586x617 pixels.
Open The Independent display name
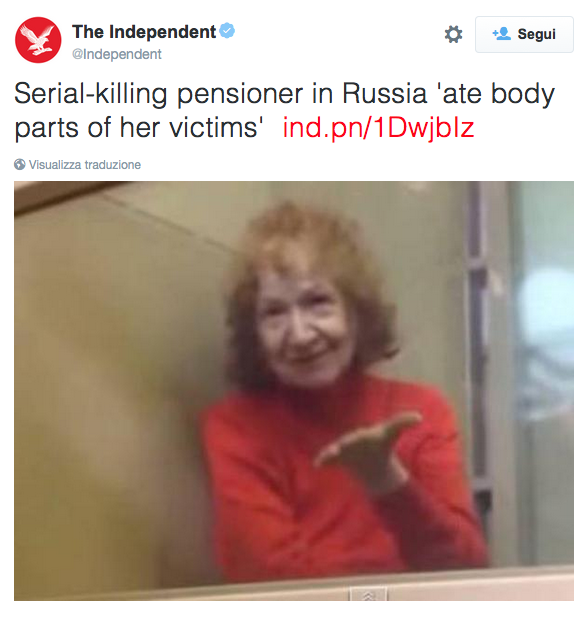144,32
